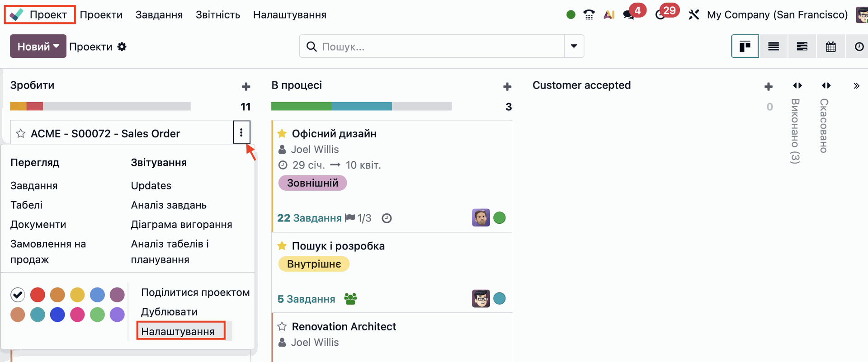The image size is (868, 362).
Task: Open the Звітність menu
Action: tap(217, 15)
